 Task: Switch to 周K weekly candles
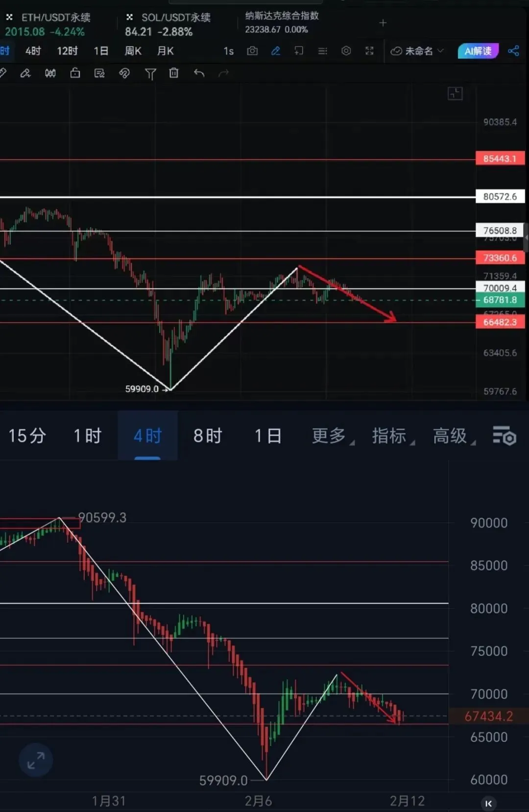click(133, 51)
